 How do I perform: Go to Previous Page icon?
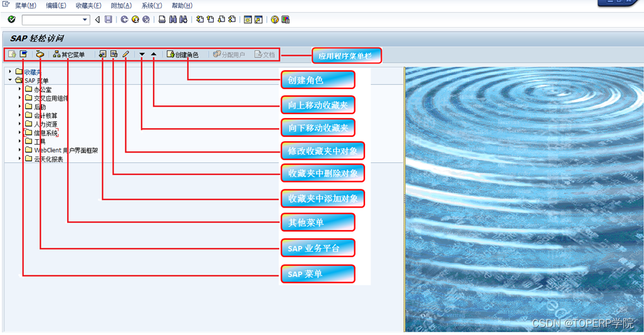(x=211, y=19)
